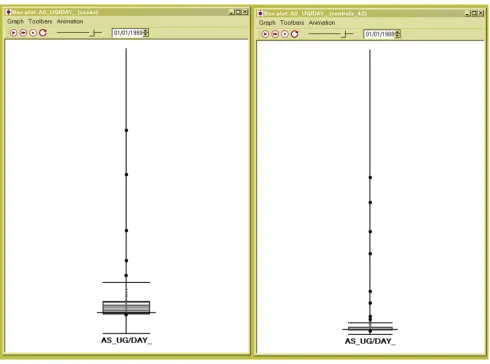Click the topmost outlier point in cases plot

click(x=126, y=130)
